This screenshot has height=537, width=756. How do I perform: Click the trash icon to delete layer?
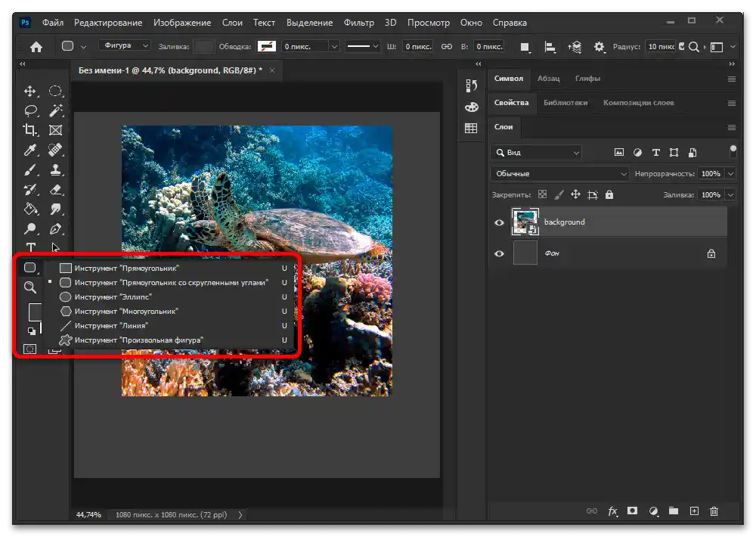click(714, 511)
